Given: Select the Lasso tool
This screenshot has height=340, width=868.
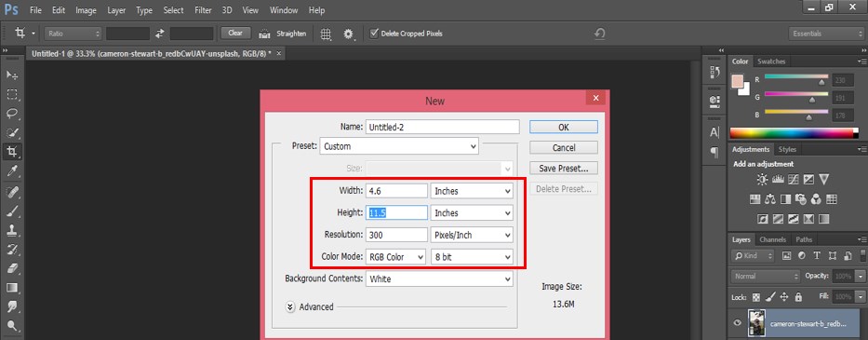Looking at the screenshot, I should tap(12, 114).
